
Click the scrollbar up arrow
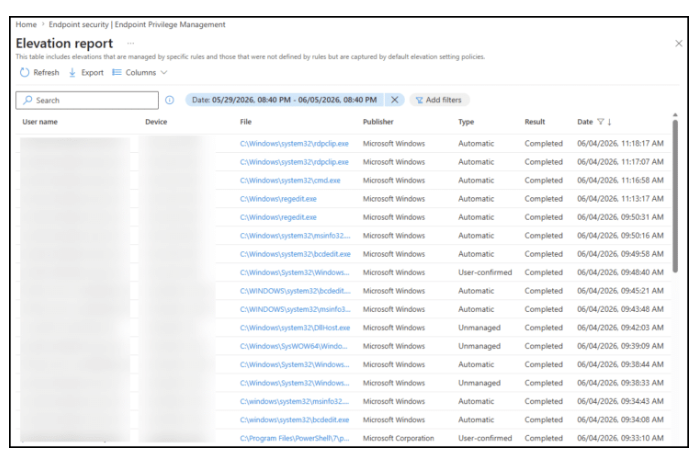[675, 115]
